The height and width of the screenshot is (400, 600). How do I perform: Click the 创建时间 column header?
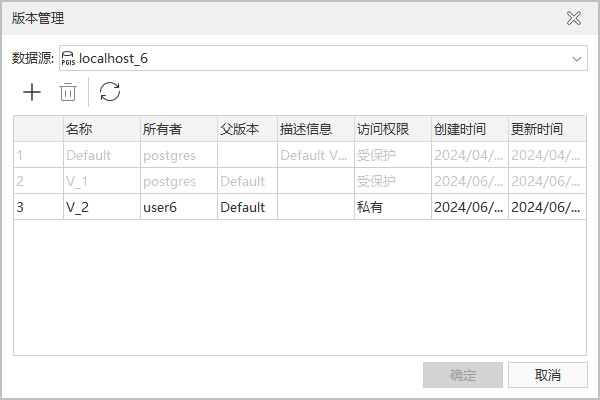(468, 129)
